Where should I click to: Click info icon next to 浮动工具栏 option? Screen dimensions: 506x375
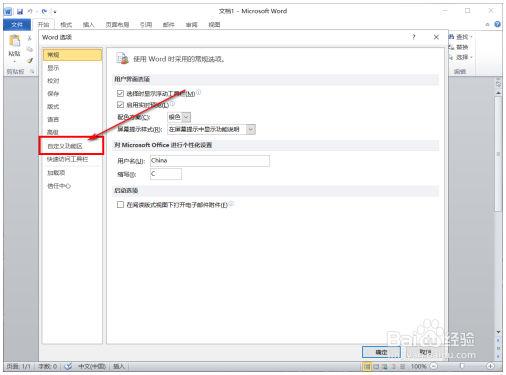198,92
